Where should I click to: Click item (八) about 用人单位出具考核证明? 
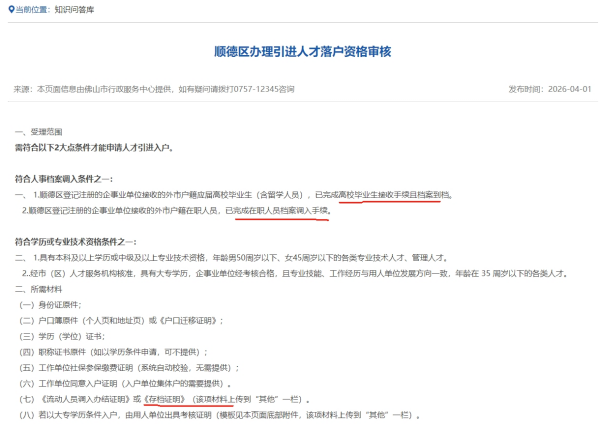pyautogui.click(x=219, y=415)
